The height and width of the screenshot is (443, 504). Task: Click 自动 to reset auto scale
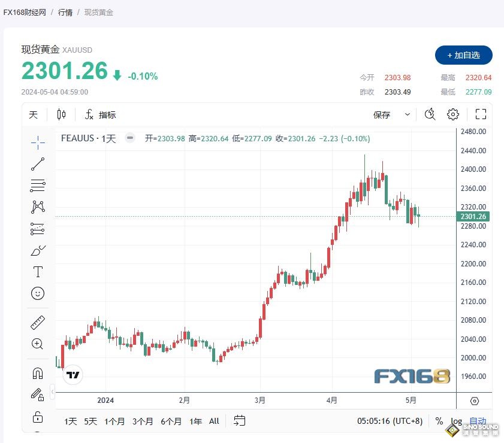tap(478, 421)
